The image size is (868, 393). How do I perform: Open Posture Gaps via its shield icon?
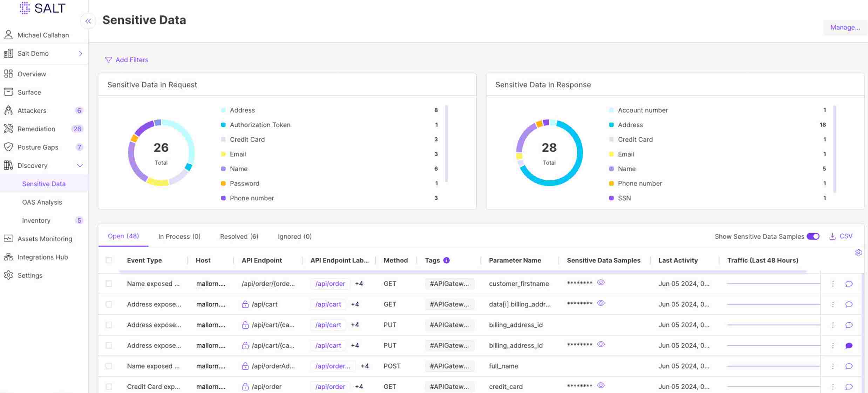(9, 147)
